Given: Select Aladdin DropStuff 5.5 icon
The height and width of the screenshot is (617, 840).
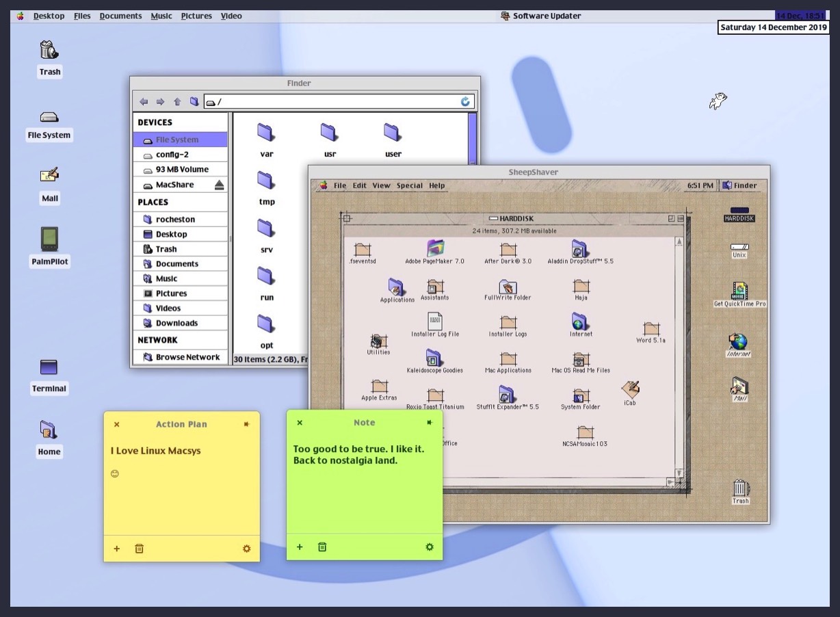Looking at the screenshot, I should point(580,248).
